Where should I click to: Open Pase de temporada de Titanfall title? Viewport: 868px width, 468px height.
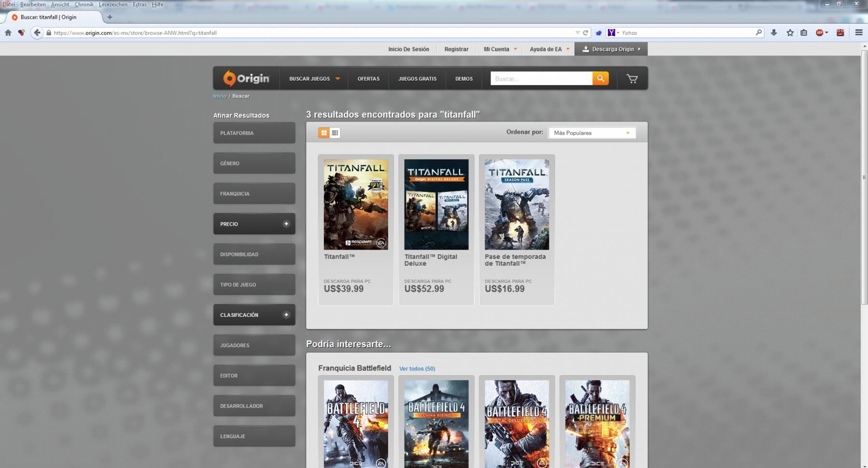[515, 260]
